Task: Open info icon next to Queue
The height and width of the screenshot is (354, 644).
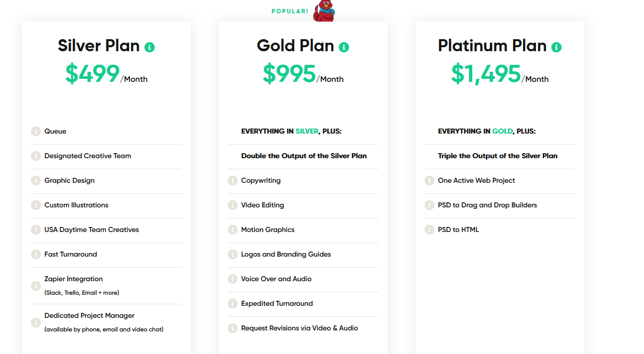Action: (36, 132)
